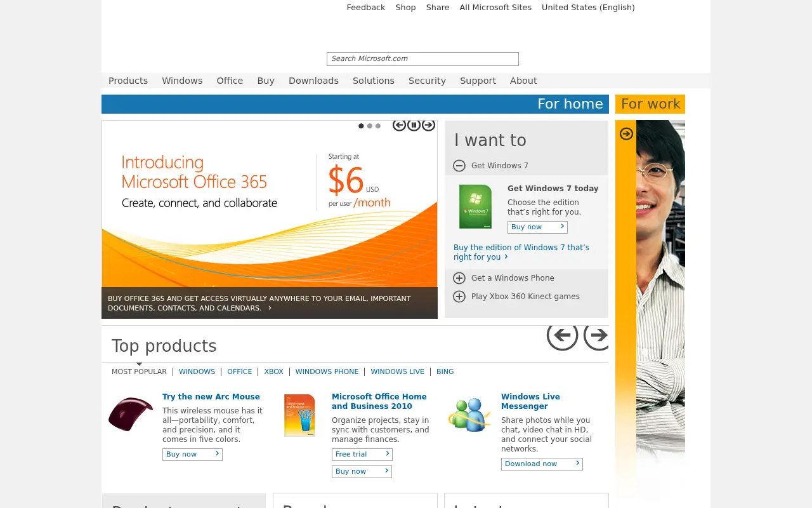Viewport: 812px width, 508px height.
Task: Select the second carousel slide dot
Action: (370, 126)
